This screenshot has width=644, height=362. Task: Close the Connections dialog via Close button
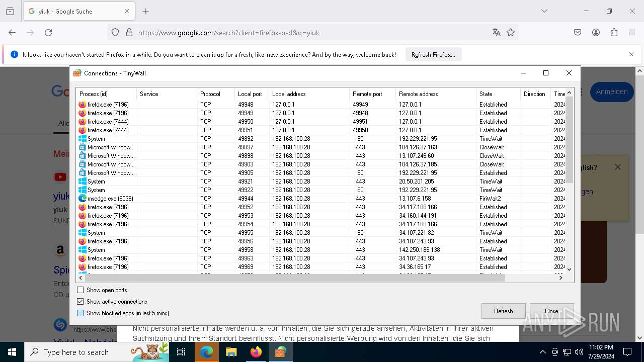pos(551,311)
